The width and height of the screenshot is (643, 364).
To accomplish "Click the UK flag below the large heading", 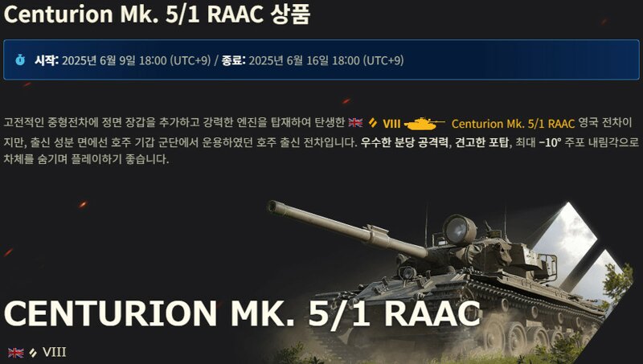I will click(x=15, y=353).
